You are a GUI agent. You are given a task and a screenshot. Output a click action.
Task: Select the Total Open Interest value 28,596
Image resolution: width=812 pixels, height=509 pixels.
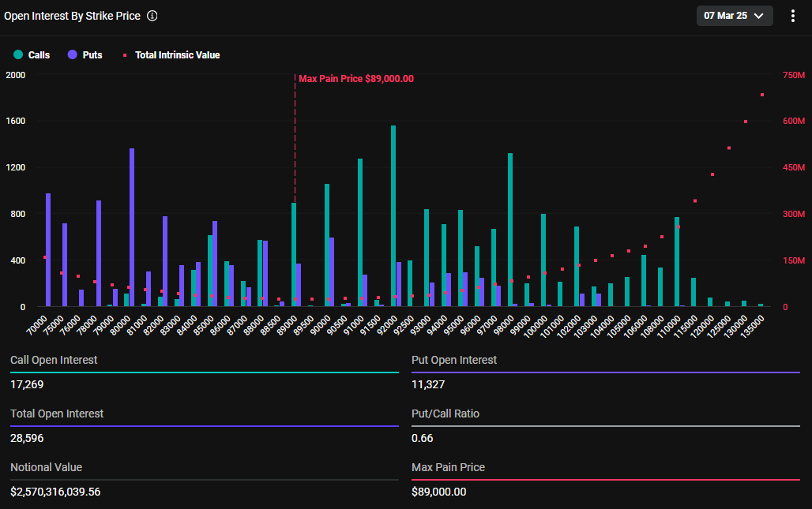point(27,438)
